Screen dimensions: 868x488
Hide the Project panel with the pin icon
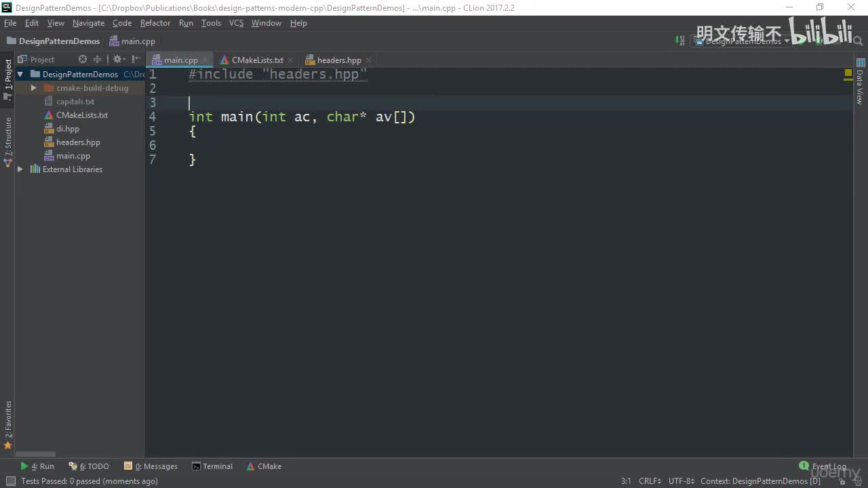point(136,60)
